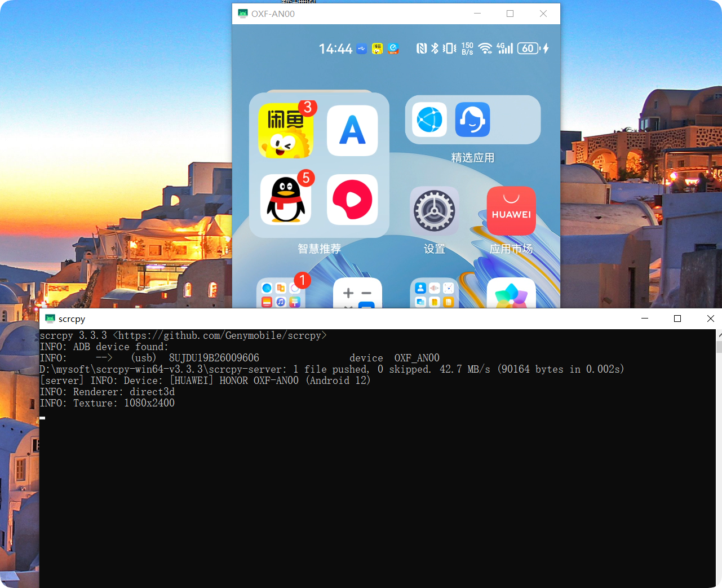Open the Xianyu (闲鱼) app icon

[x=286, y=131]
